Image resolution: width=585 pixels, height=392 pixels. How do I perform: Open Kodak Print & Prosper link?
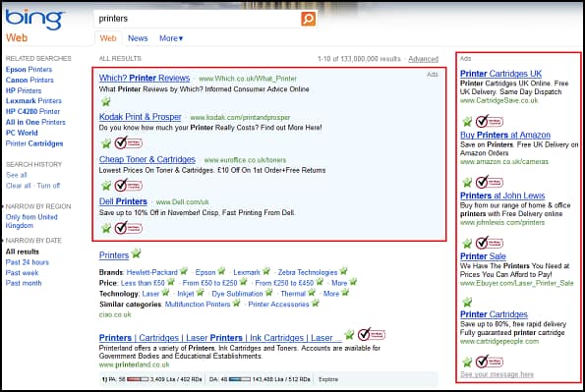pyautogui.click(x=141, y=117)
